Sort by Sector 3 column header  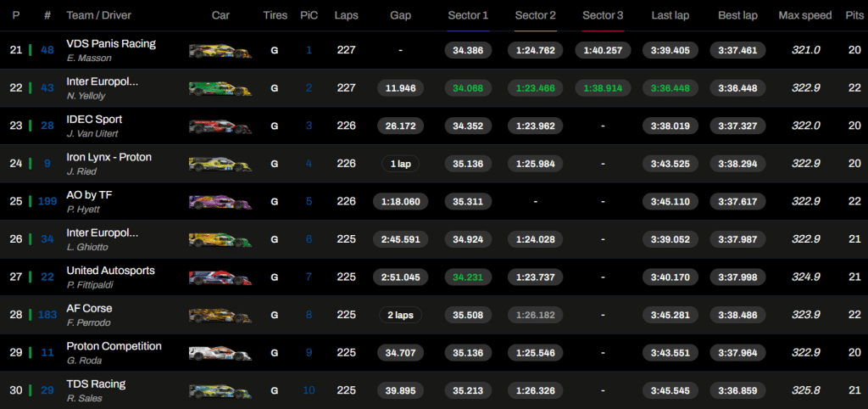click(603, 15)
